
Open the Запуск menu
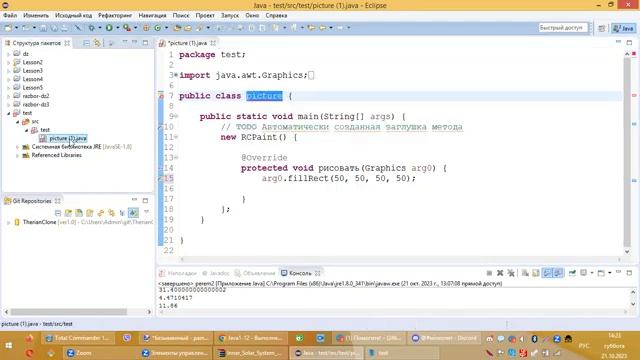pyautogui.click(x=230, y=16)
